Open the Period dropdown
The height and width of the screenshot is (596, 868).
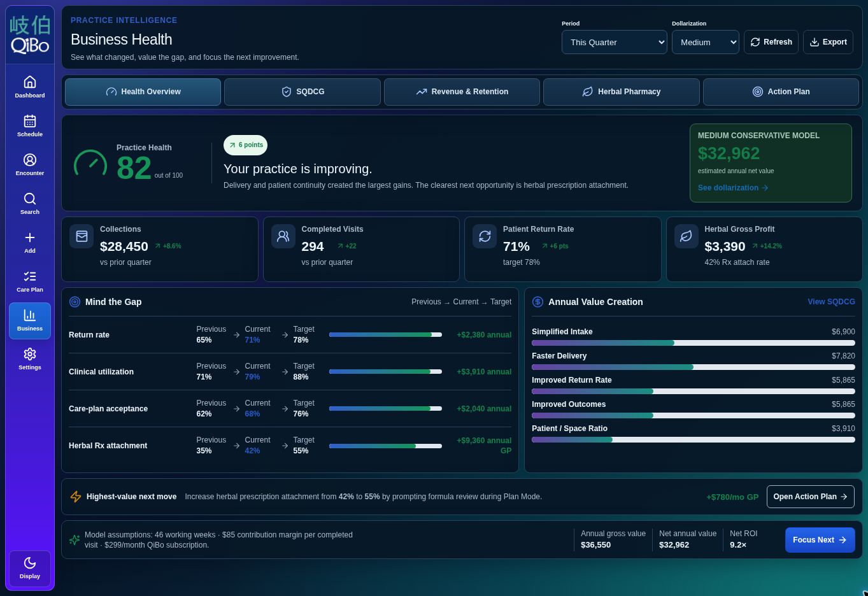(615, 42)
